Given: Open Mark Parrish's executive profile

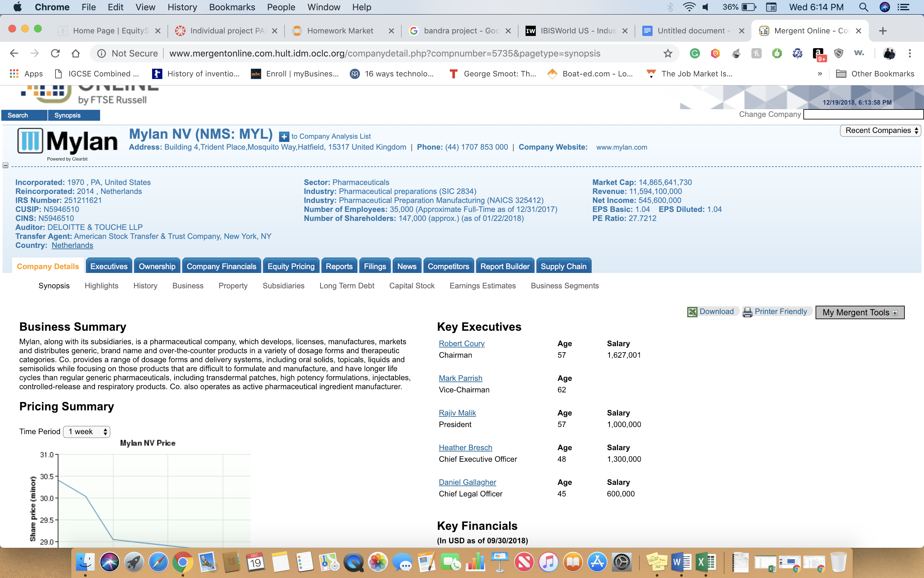Looking at the screenshot, I should (x=460, y=379).
